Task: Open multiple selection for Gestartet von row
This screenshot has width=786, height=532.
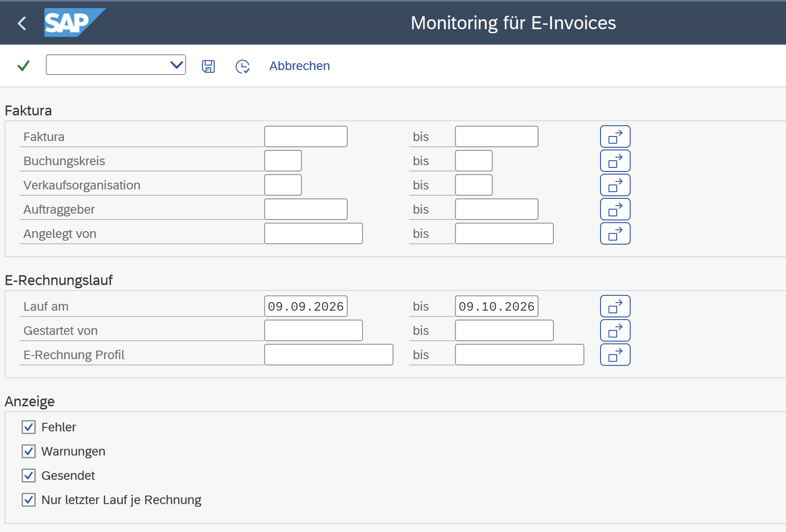Action: click(x=615, y=330)
